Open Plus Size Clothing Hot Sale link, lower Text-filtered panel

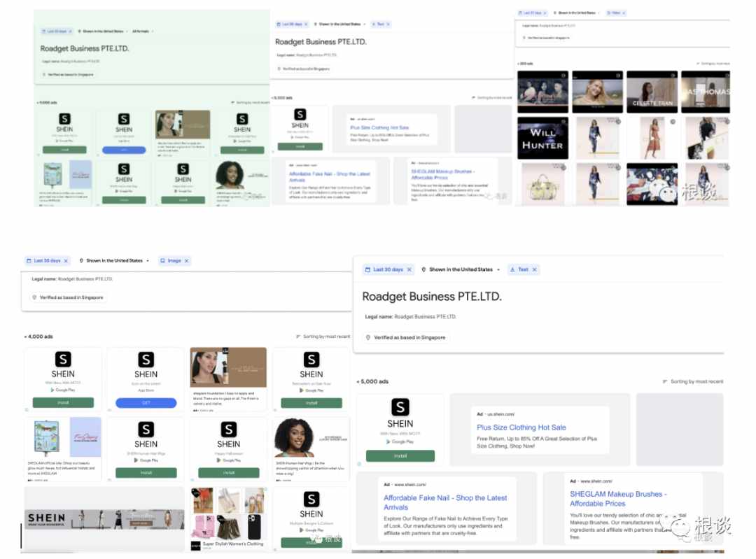[521, 427]
